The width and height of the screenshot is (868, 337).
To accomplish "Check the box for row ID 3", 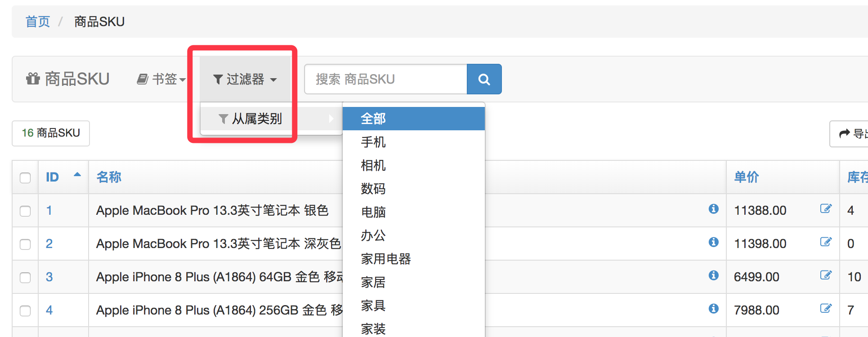I will pos(25,278).
